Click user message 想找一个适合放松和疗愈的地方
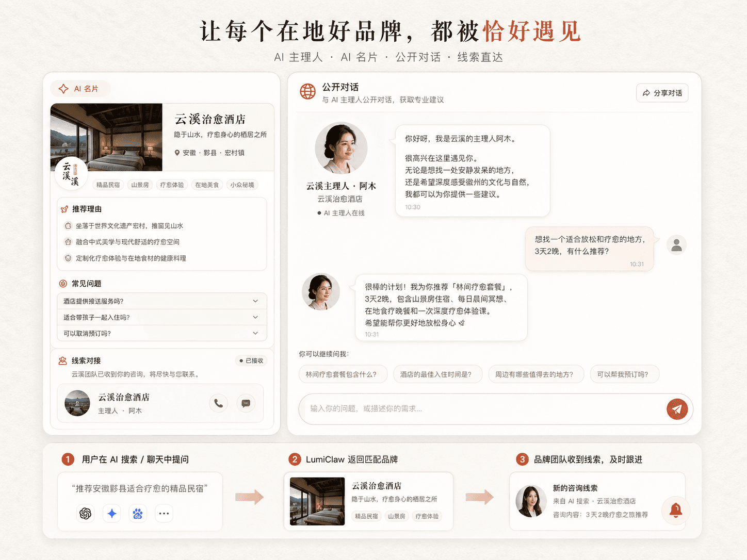This screenshot has height=560, width=747. (590, 249)
